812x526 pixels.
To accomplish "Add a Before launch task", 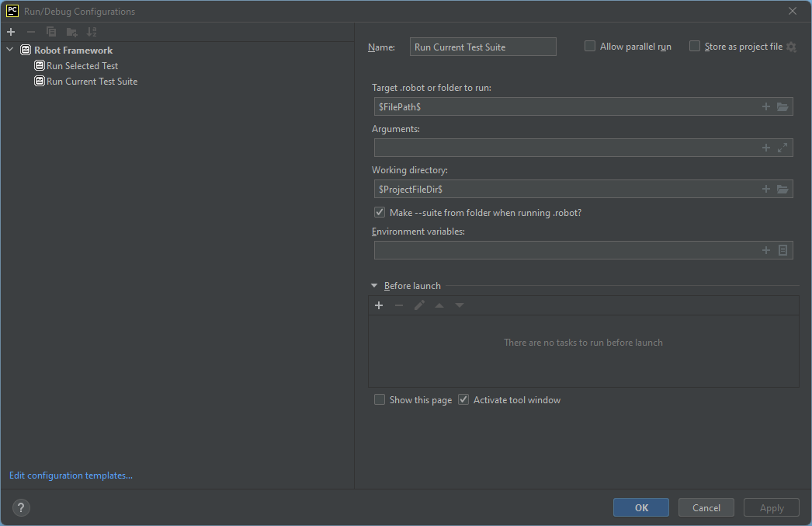I will pos(379,305).
